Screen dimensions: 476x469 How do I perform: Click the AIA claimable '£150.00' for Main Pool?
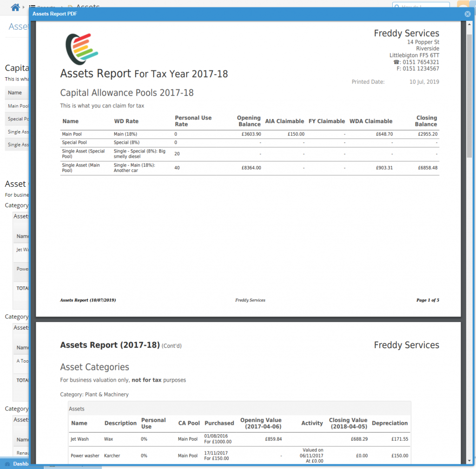pyautogui.click(x=296, y=134)
